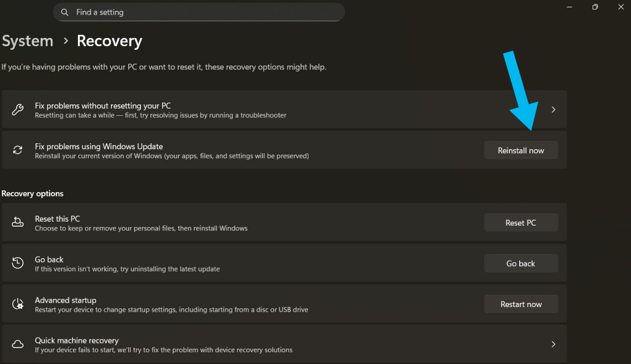Click the Reinstall now button
The width and height of the screenshot is (631, 364).
pyautogui.click(x=521, y=150)
